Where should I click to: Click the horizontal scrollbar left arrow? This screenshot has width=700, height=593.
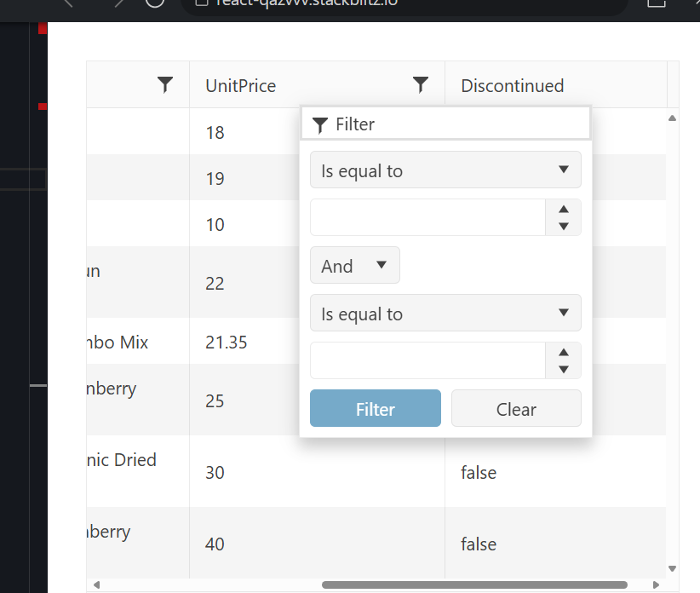96,584
